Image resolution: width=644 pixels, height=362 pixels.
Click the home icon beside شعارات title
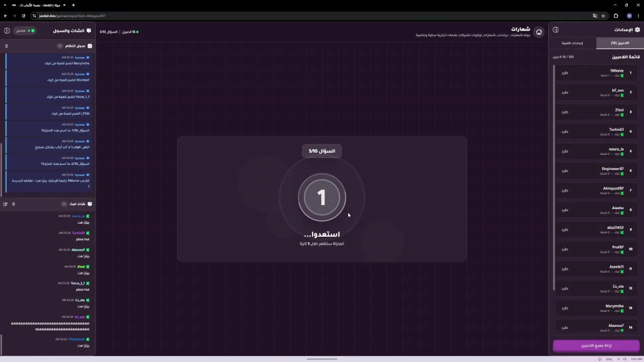[539, 32]
